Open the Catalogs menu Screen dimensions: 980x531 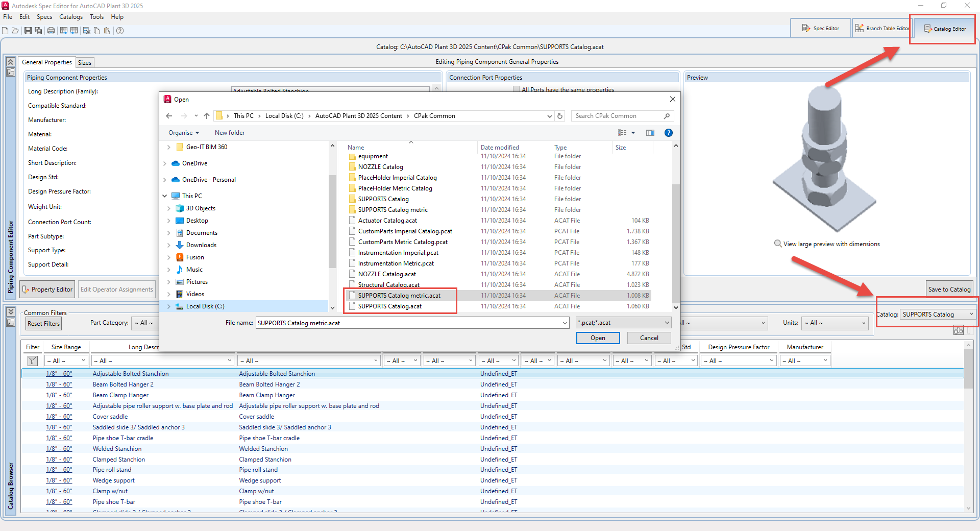pyautogui.click(x=70, y=16)
